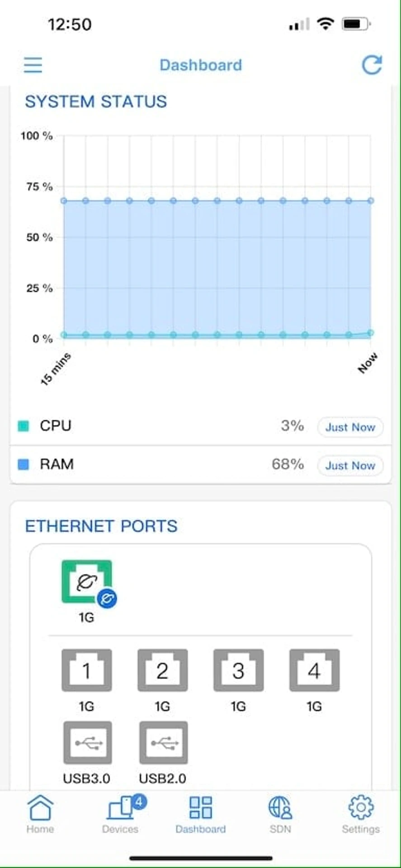Select Ethernet port 3
Viewport: 401px width, 868px height.
coord(239,670)
